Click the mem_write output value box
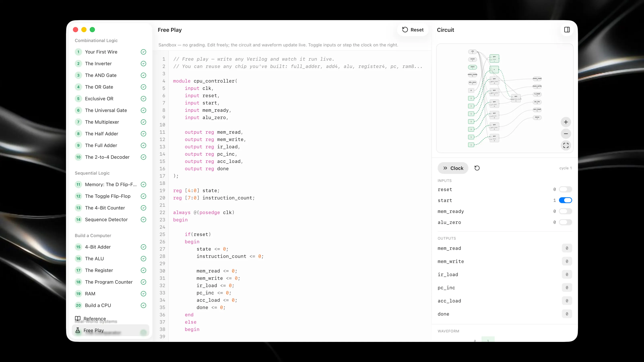The height and width of the screenshot is (362, 644). pos(567,262)
